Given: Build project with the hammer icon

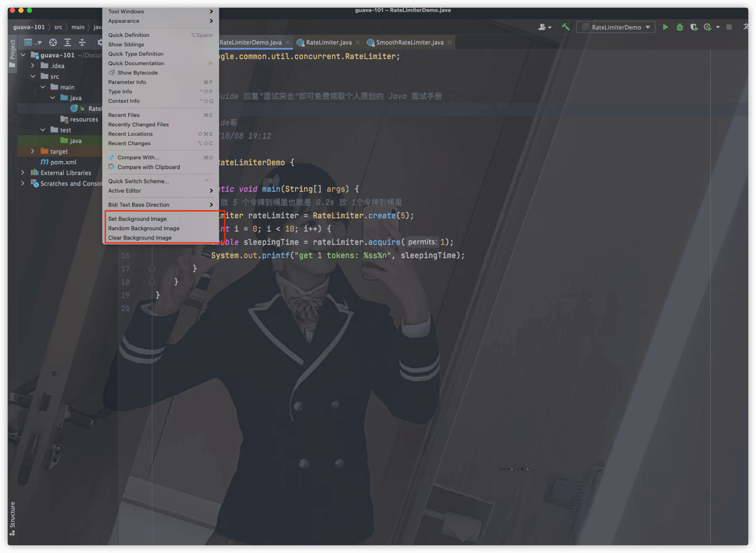Looking at the screenshot, I should point(566,27).
